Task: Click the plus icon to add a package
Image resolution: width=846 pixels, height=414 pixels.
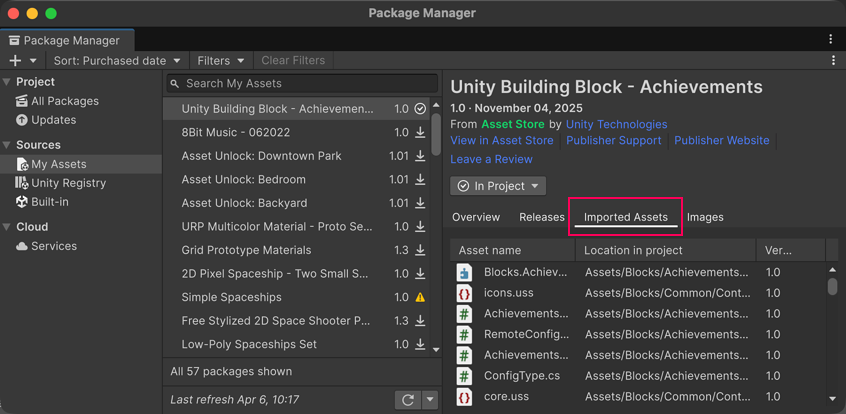Action: (15, 60)
